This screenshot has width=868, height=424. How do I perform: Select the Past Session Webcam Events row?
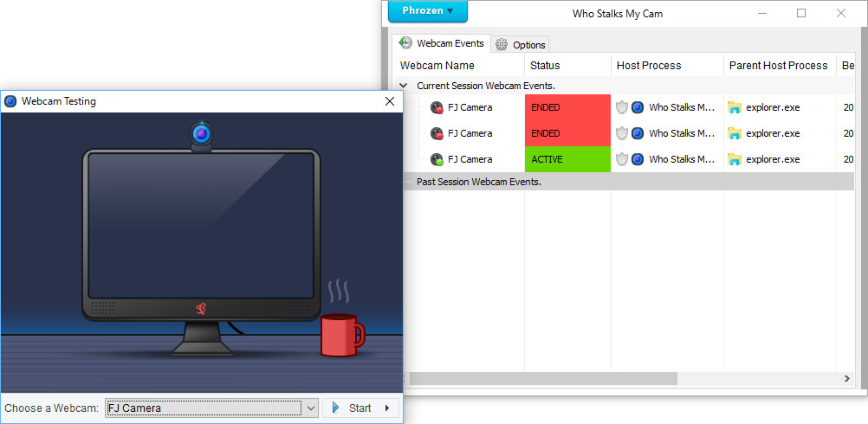478,182
